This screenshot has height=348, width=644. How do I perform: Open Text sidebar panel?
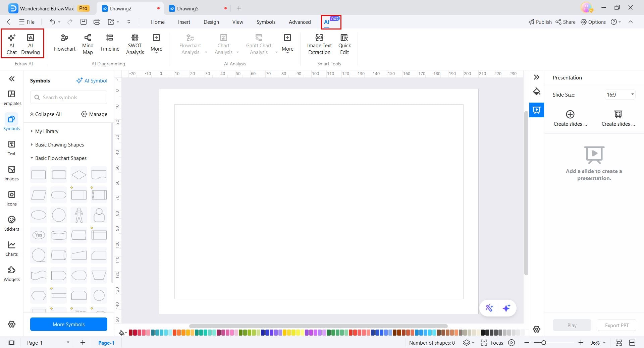[x=11, y=148]
